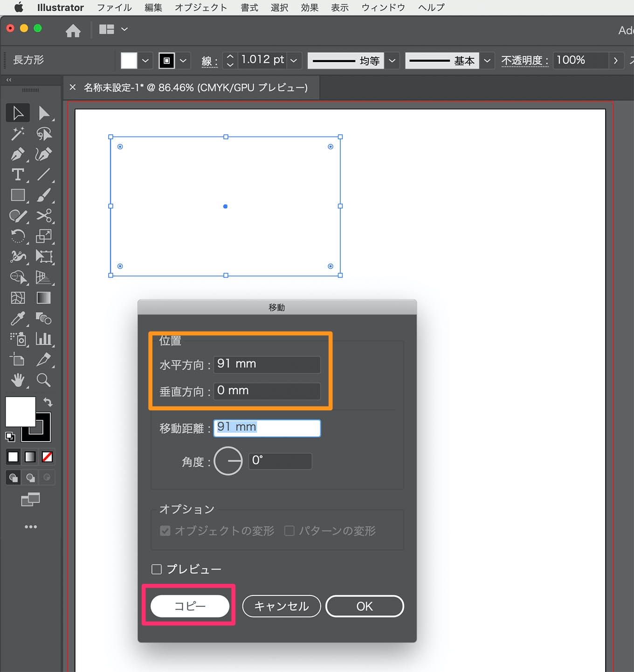Screen dimensions: 634x672
Task: Select the Column Graph tool
Action: tap(44, 339)
